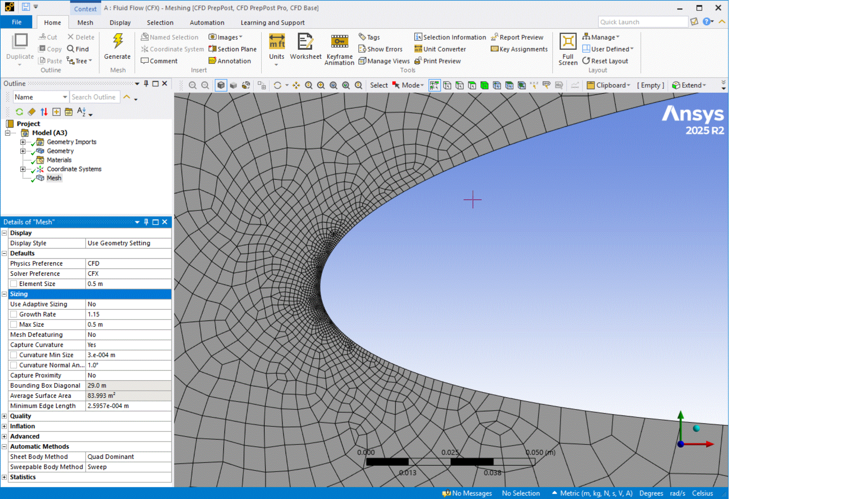Open the Learning and Support tab

[x=272, y=23]
